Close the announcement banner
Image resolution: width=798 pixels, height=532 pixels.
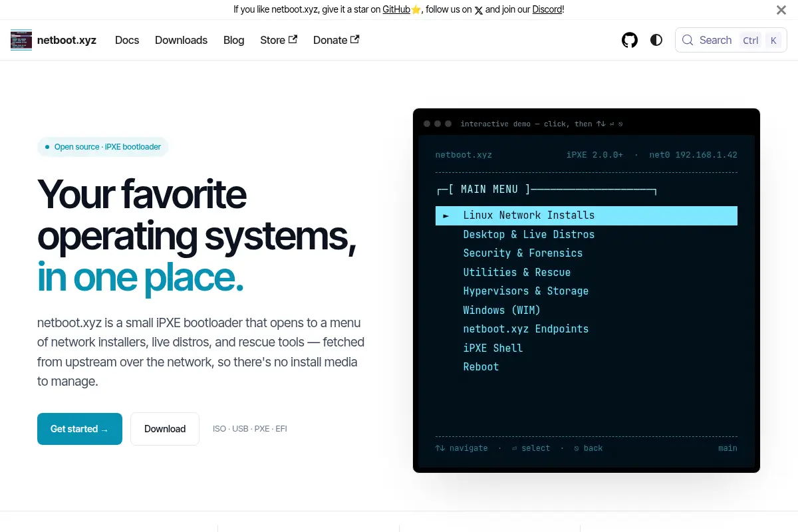coord(781,10)
